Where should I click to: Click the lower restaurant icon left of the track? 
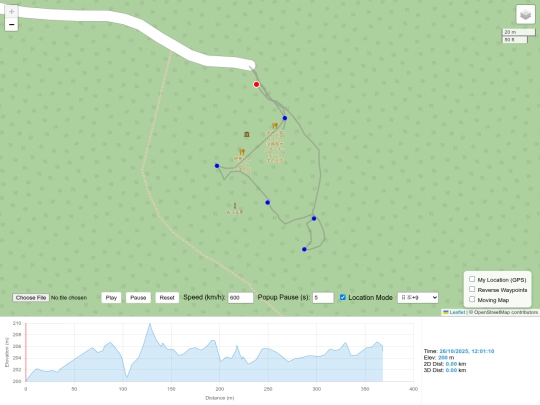pyautogui.click(x=242, y=152)
